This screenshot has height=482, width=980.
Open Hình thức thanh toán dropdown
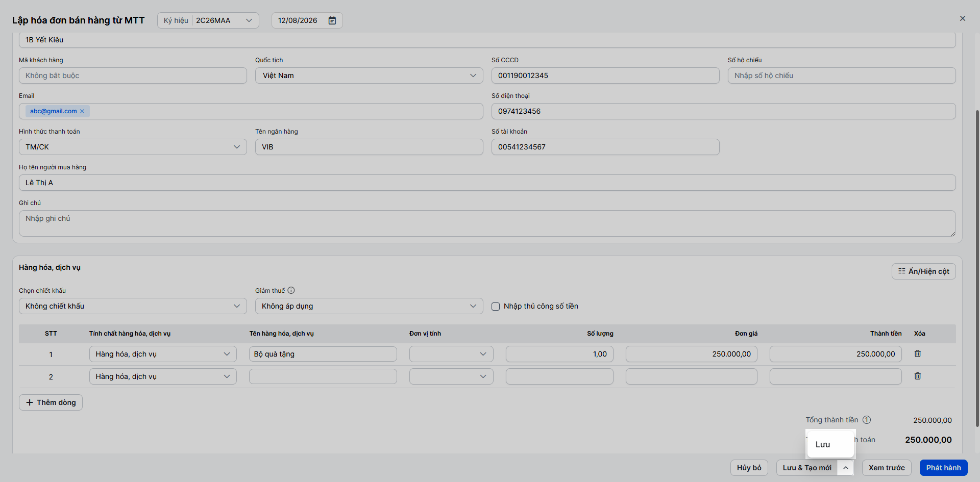[x=133, y=147]
